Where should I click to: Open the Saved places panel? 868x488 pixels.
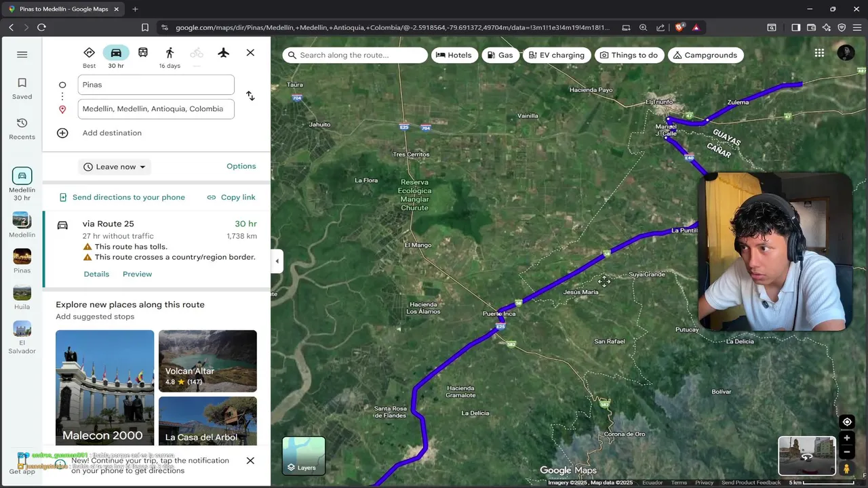coord(22,88)
